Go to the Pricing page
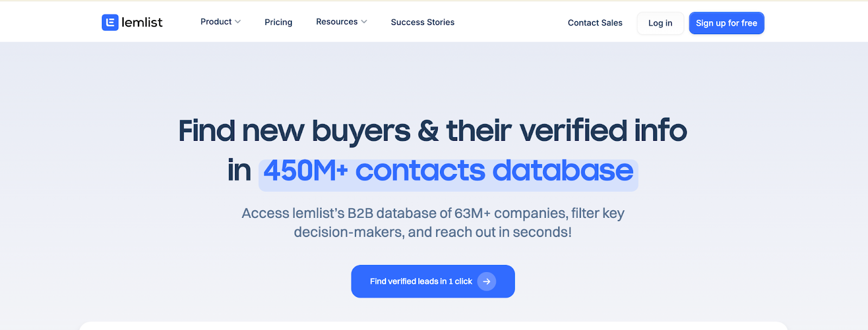 tap(278, 22)
